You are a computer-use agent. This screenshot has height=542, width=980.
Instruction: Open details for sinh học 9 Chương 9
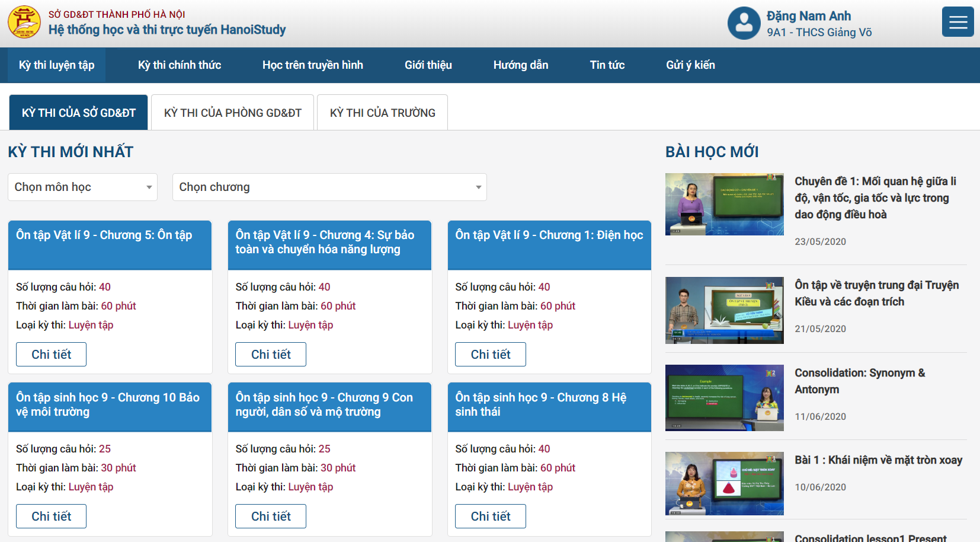click(271, 517)
